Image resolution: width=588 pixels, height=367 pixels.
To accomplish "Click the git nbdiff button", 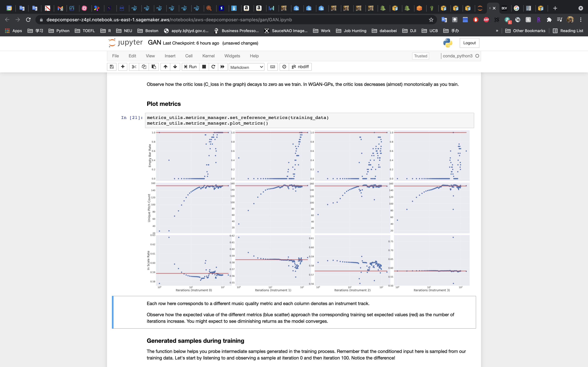I will 300,67.
